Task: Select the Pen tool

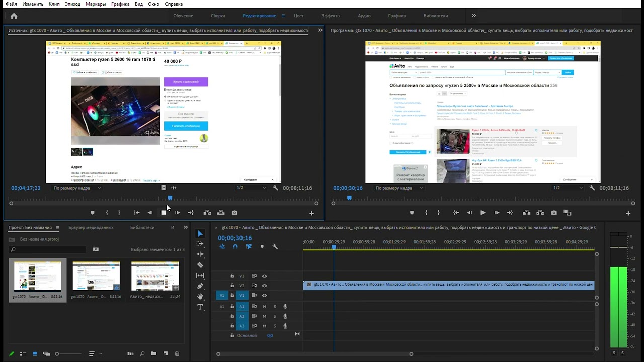Action: point(200,286)
